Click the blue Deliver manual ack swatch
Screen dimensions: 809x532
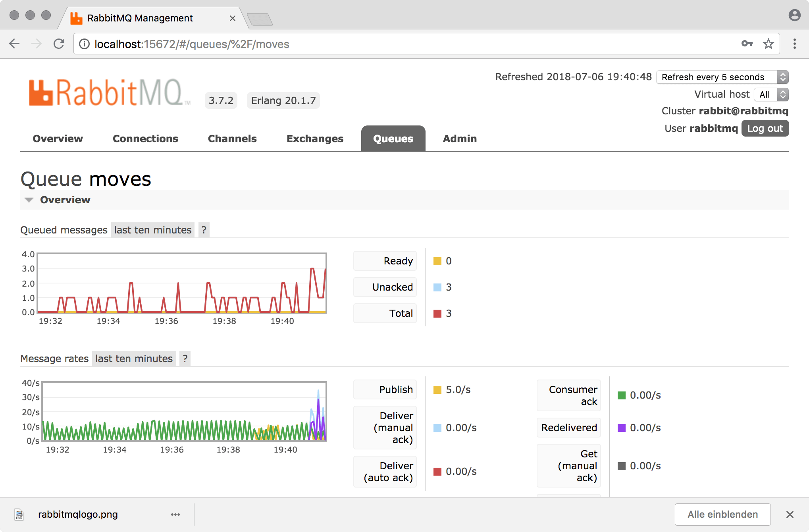pos(437,428)
